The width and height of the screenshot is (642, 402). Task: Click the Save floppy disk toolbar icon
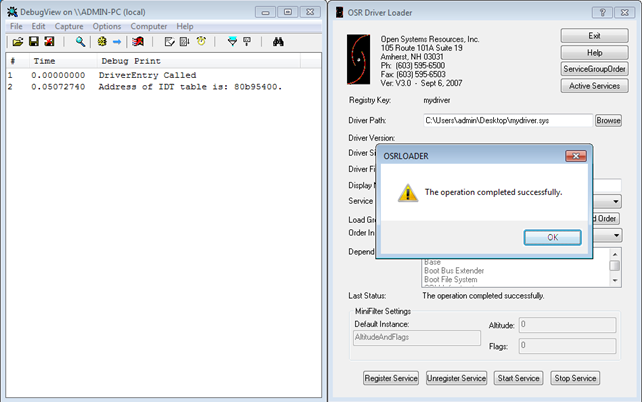pyautogui.click(x=33, y=42)
